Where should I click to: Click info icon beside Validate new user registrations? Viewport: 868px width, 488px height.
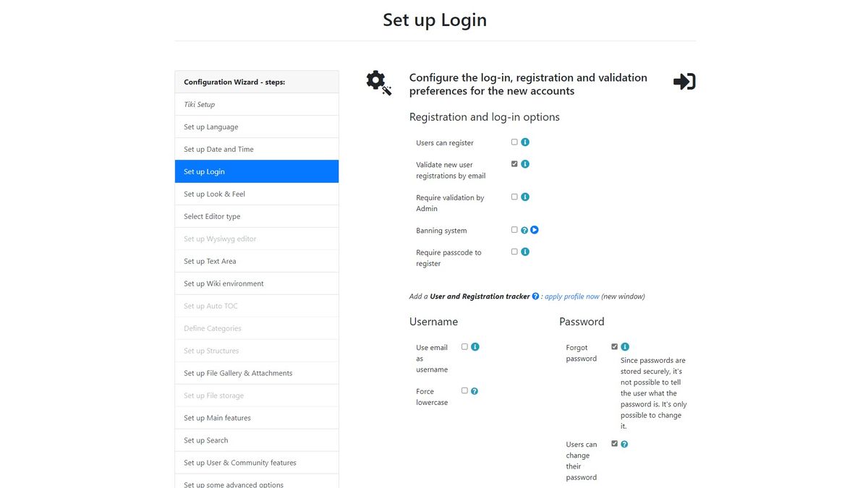tap(525, 163)
